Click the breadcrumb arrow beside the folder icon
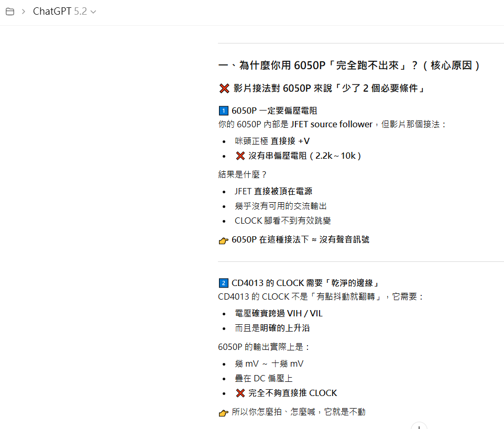The width and height of the screenshot is (504, 429). pos(23,12)
